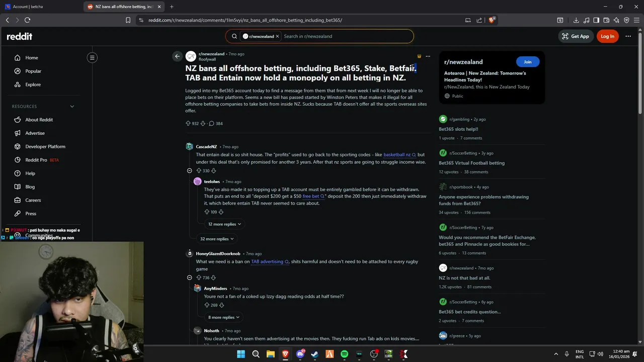Open Brave Wallet icon

coord(606,20)
